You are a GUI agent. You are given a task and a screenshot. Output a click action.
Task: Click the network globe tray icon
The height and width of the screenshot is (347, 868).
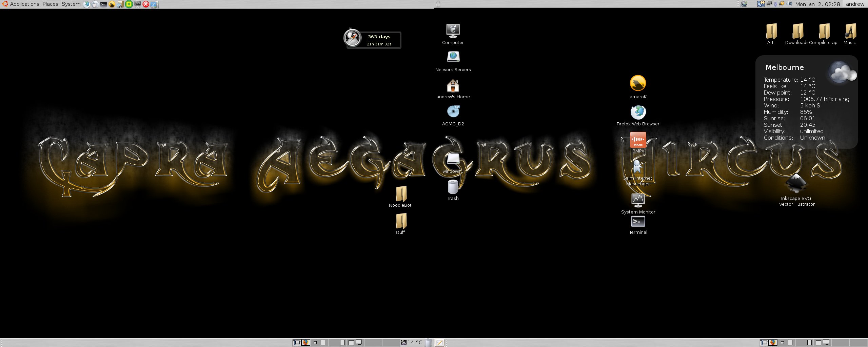pos(744,4)
